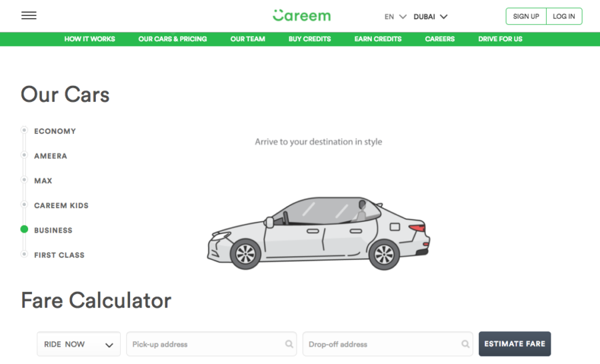Open Careers menu item
The width and height of the screenshot is (600, 364).
coord(440,39)
